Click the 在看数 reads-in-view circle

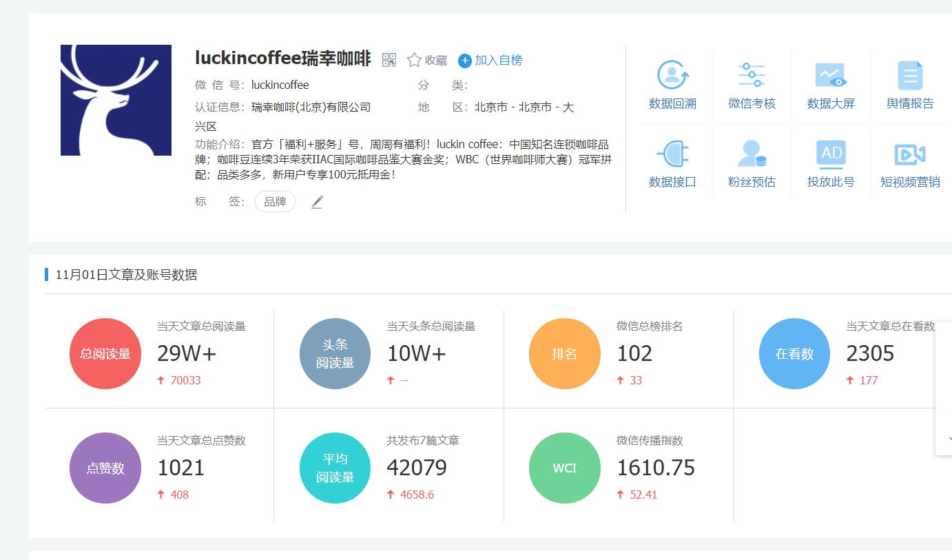click(x=794, y=353)
